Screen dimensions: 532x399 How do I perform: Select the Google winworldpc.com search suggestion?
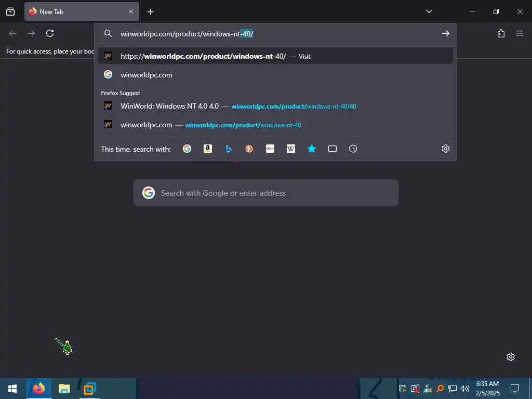click(275, 75)
